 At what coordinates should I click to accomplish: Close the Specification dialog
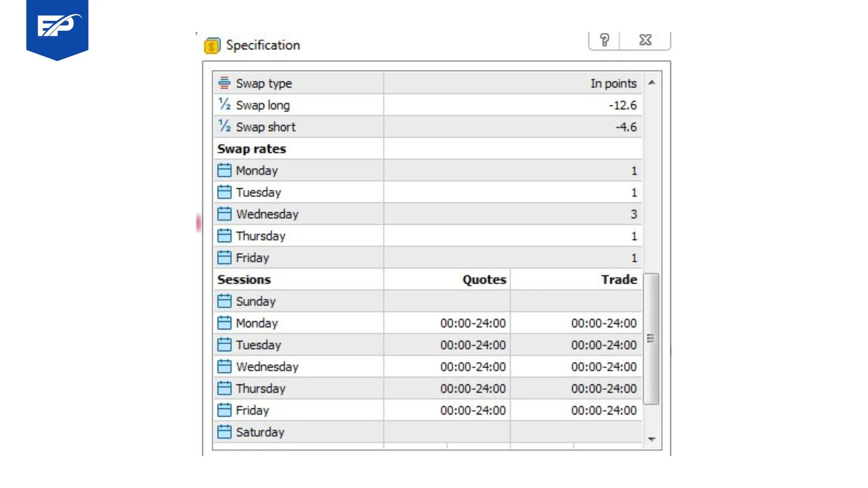pyautogui.click(x=645, y=40)
